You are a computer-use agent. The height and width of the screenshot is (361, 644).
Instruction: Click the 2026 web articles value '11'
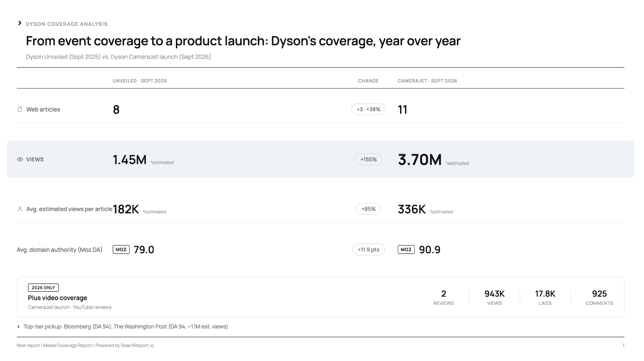point(403,110)
